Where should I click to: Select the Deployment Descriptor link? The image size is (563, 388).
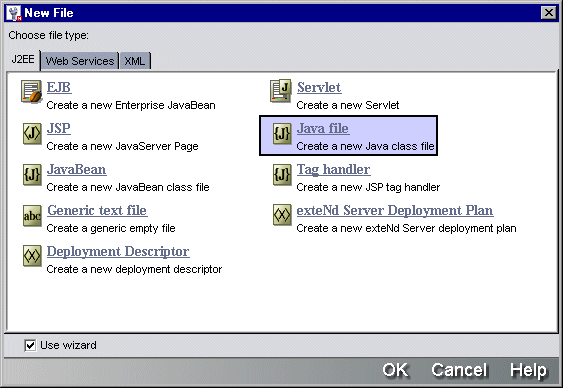point(118,251)
